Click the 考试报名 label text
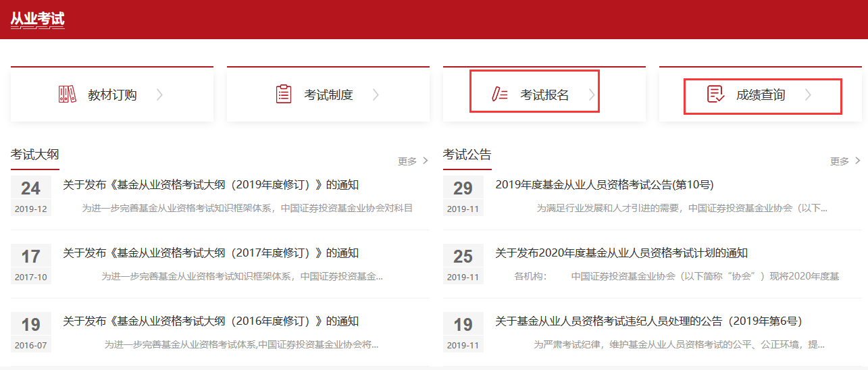 [544, 95]
